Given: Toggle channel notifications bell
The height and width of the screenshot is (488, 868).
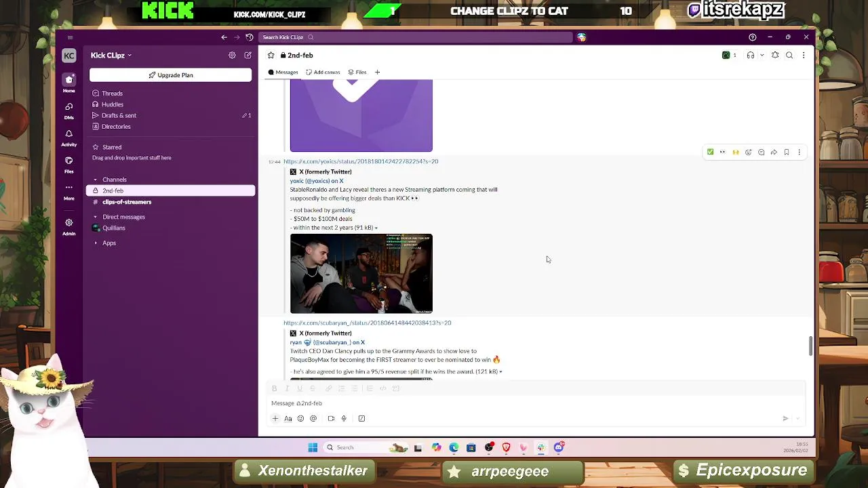Looking at the screenshot, I should (x=775, y=56).
